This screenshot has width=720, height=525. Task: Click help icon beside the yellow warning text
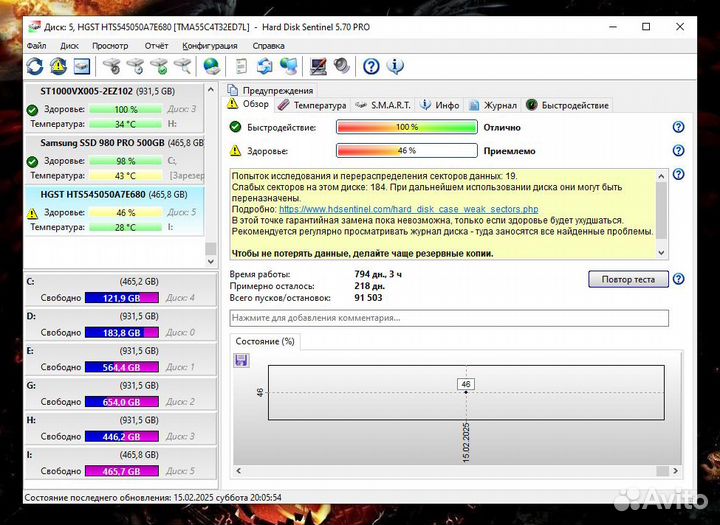pyautogui.click(x=678, y=175)
